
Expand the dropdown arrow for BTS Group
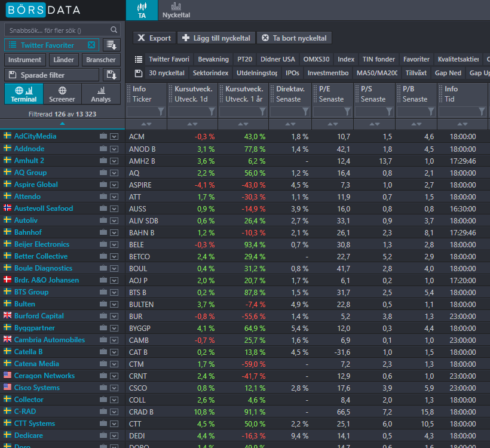(x=114, y=293)
